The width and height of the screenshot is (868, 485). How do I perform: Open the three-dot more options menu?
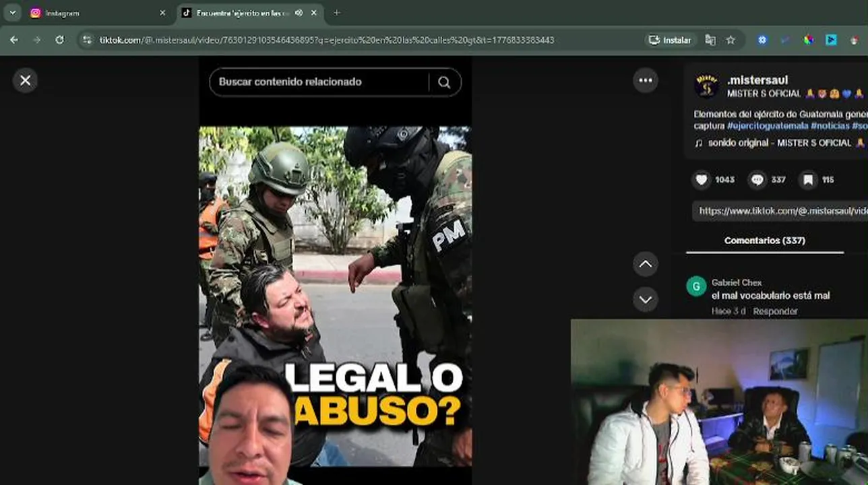[x=645, y=81]
